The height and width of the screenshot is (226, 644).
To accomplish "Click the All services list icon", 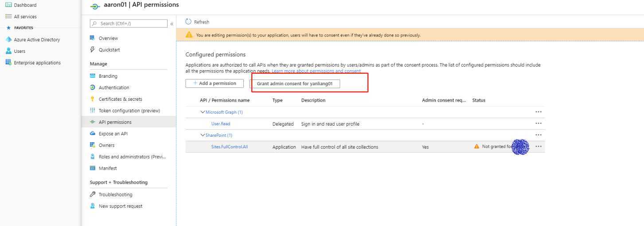I will coord(8,16).
